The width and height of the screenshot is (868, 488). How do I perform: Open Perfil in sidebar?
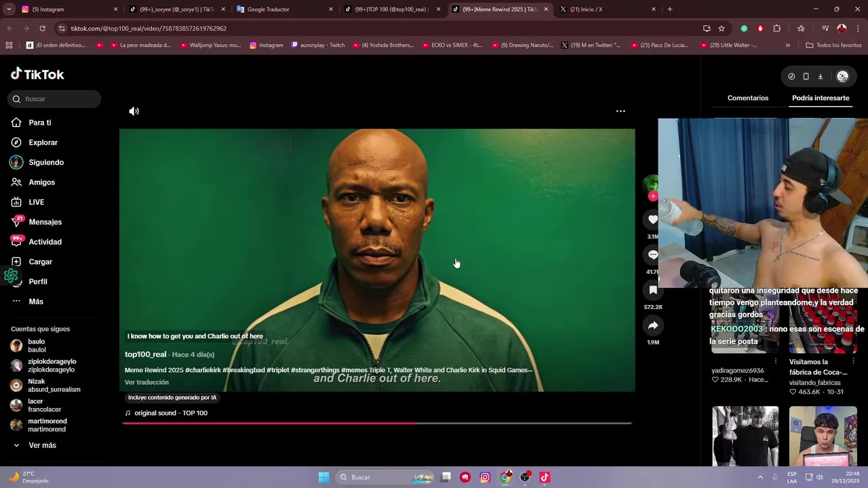tap(38, 282)
